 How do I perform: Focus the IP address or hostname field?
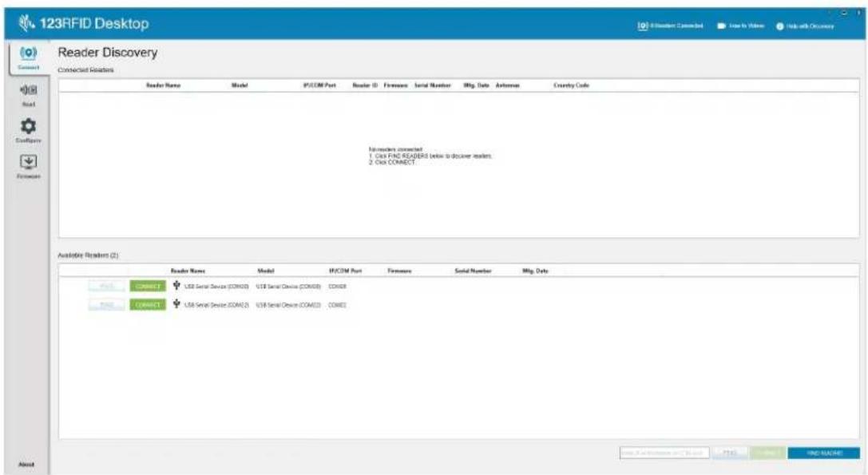[664, 453]
